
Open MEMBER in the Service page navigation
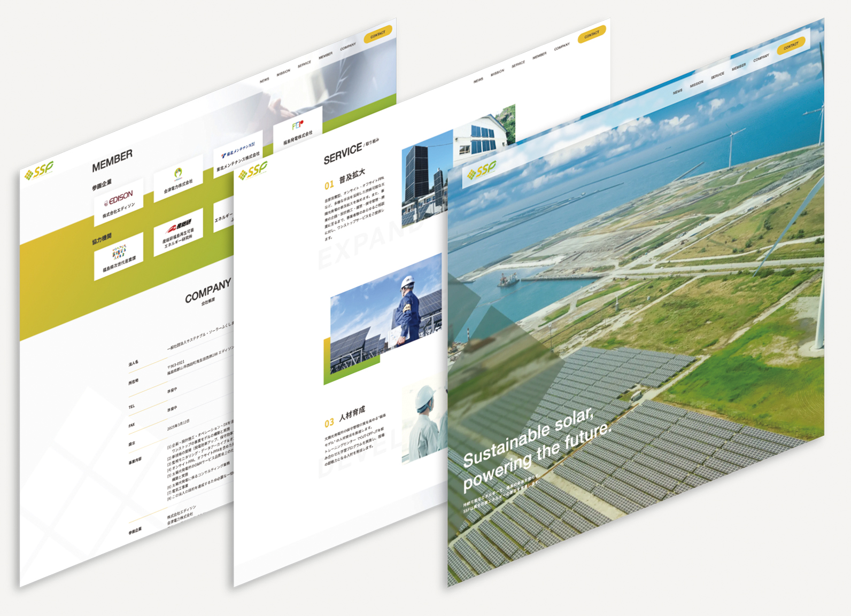coord(539,55)
